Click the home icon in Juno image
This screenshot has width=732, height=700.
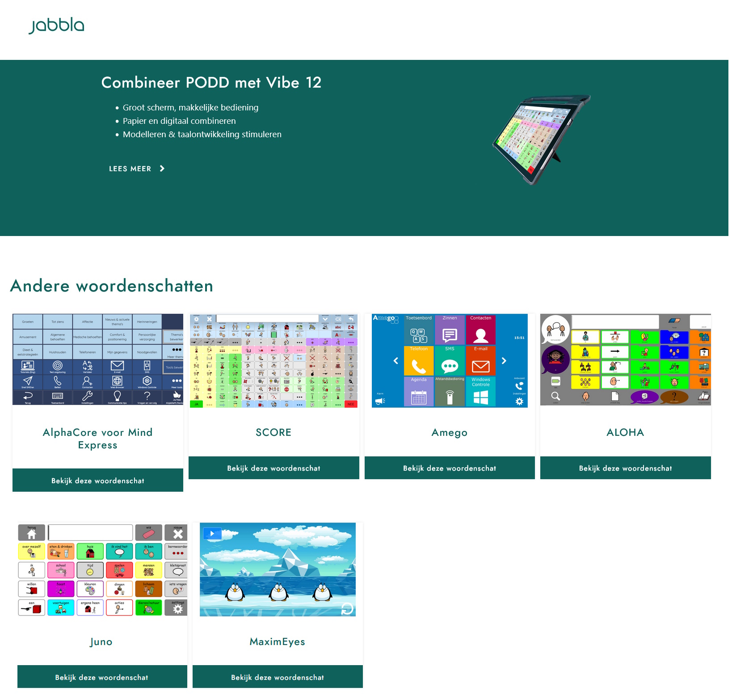pos(32,533)
